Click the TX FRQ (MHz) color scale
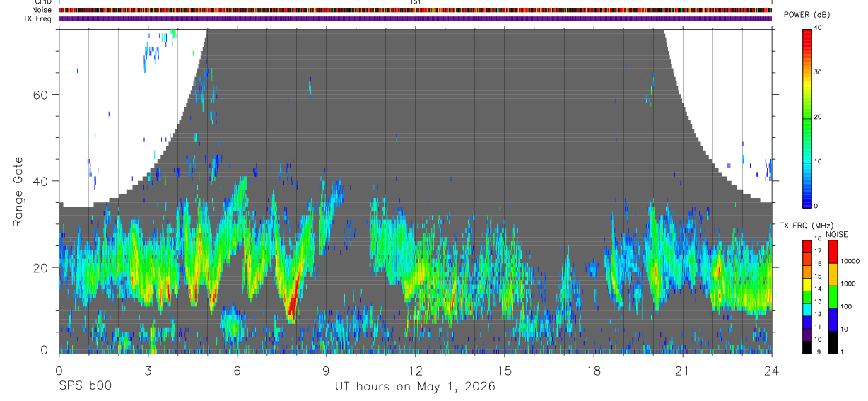This screenshot has height=401, width=868. click(x=807, y=296)
